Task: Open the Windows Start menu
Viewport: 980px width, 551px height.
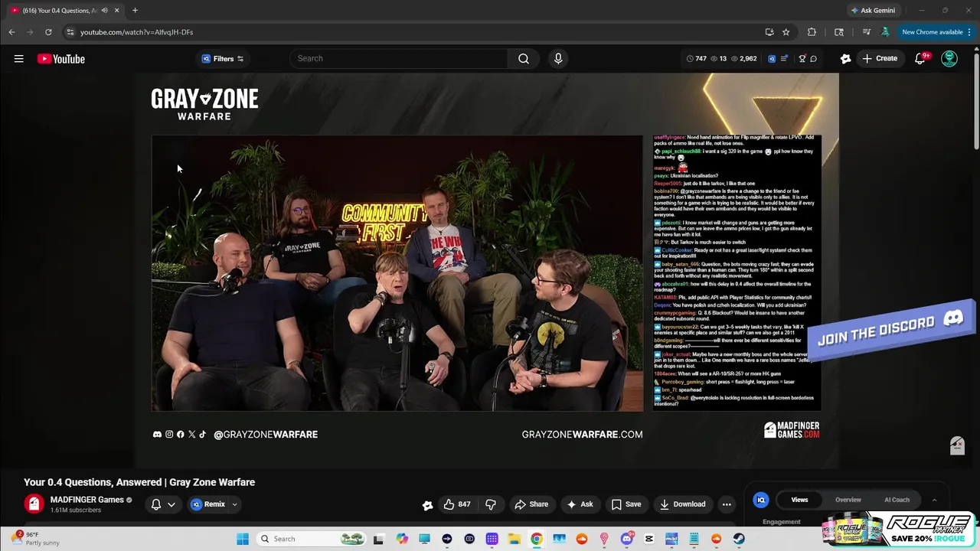Action: tap(243, 539)
